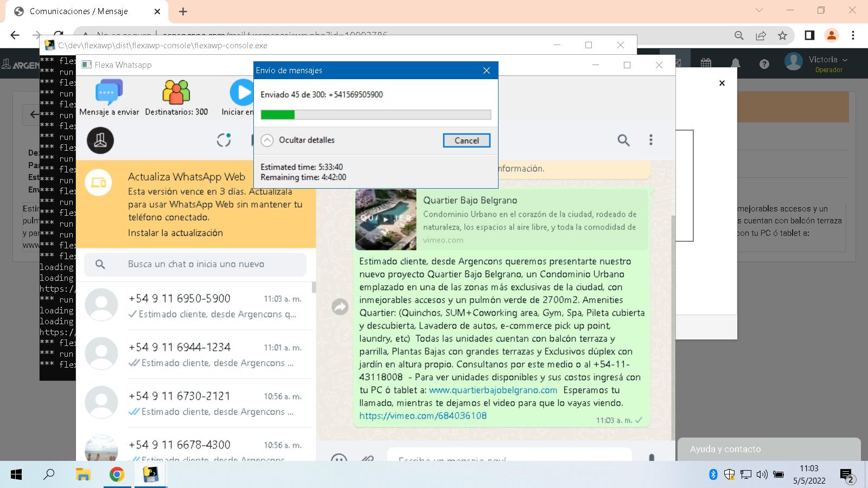This screenshot has width=868, height=488.
Task: Open Chrome three-dot menu
Action: click(853, 35)
